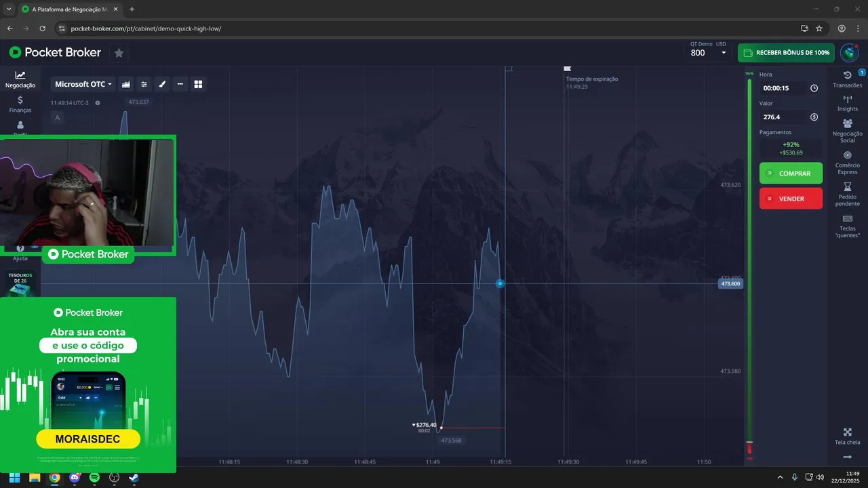Click the VENDER sell button
The image size is (868, 488).
(791, 199)
